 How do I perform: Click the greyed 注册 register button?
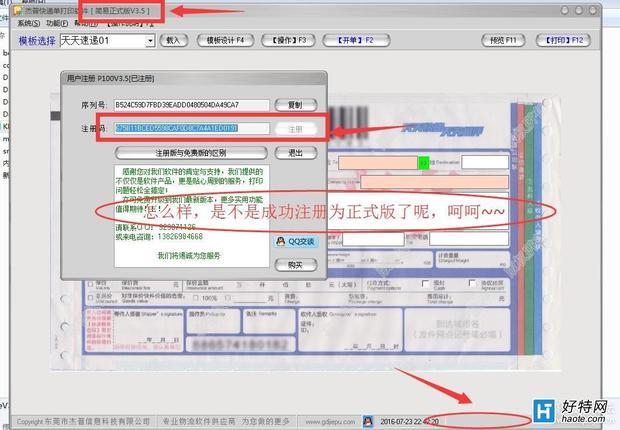[x=296, y=129]
